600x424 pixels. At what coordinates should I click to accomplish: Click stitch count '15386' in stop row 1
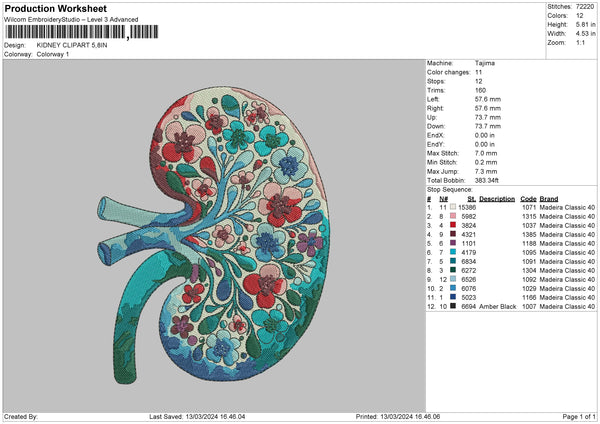point(467,207)
